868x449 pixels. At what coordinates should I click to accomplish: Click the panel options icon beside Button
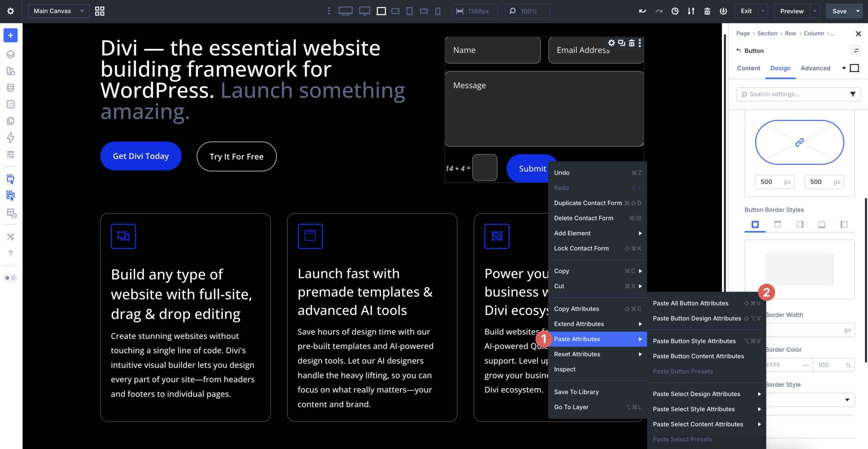856,51
